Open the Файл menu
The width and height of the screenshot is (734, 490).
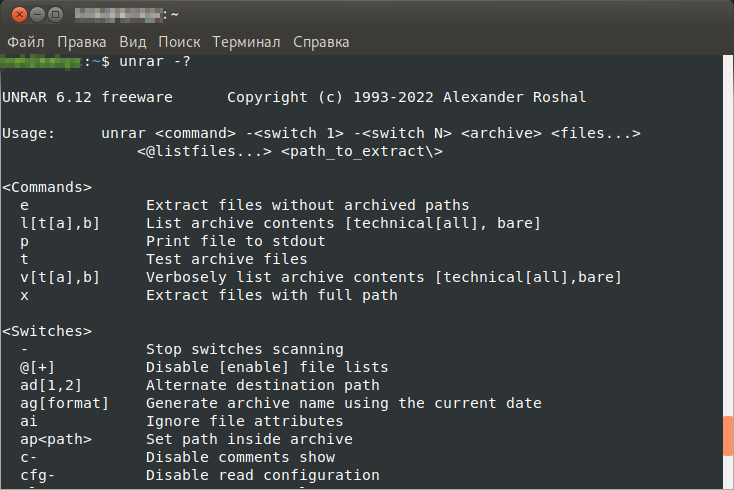(x=26, y=42)
